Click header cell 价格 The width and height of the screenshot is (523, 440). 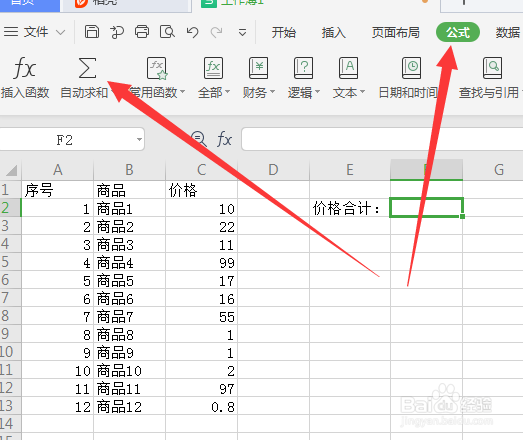(201, 190)
